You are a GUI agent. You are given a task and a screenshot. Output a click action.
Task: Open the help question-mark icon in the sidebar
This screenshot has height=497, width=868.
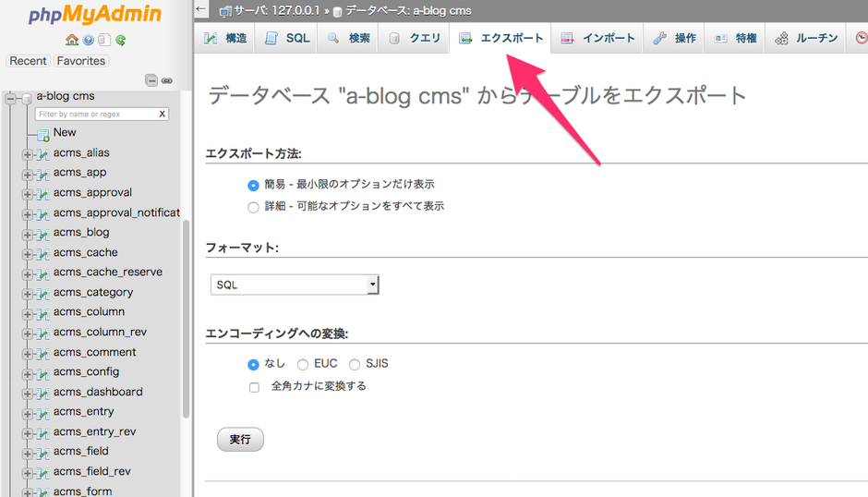click(x=89, y=41)
